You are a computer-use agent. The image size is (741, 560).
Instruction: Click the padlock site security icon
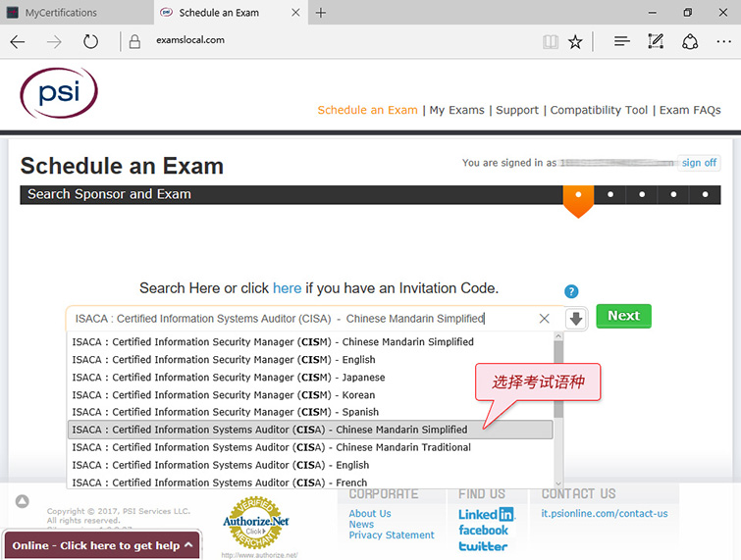(x=134, y=42)
